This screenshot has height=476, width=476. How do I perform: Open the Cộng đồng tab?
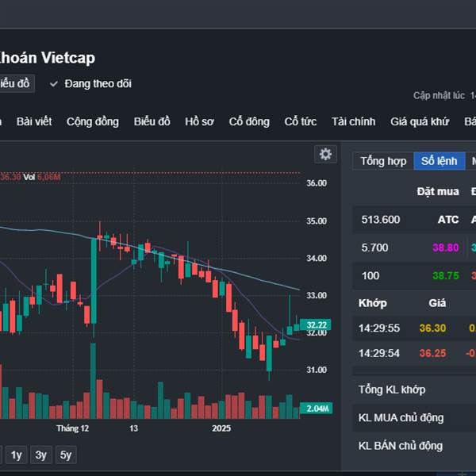[93, 121]
